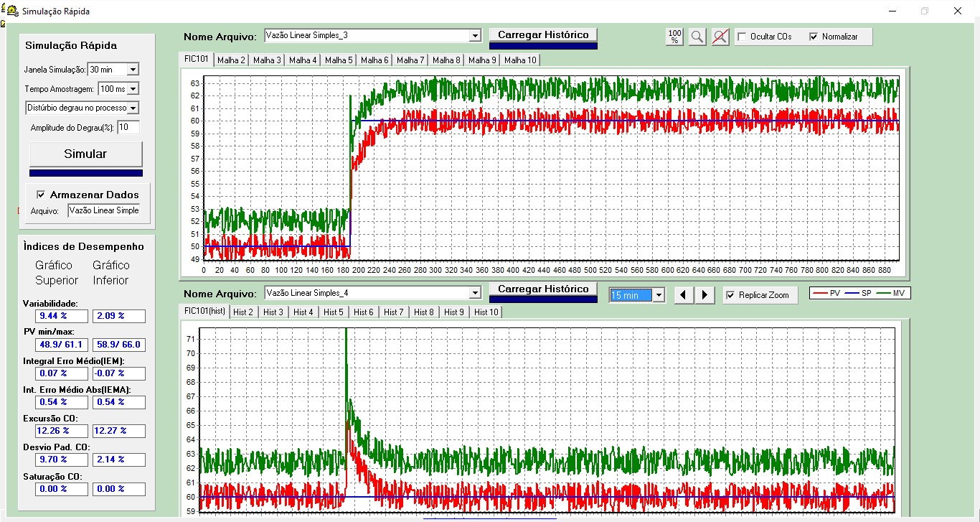Switch to the Malha 3 tab
Image resolution: width=980 pixels, height=522 pixels.
pyautogui.click(x=267, y=60)
